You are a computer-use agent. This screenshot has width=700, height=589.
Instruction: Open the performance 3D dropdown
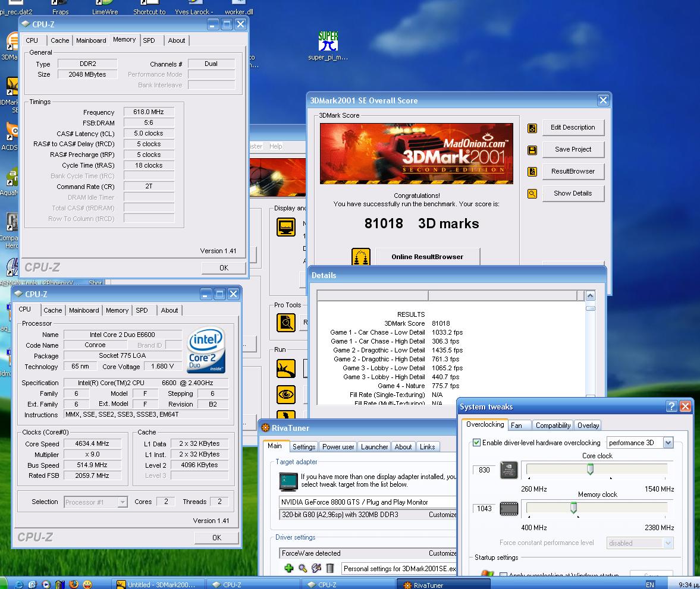tap(668, 443)
